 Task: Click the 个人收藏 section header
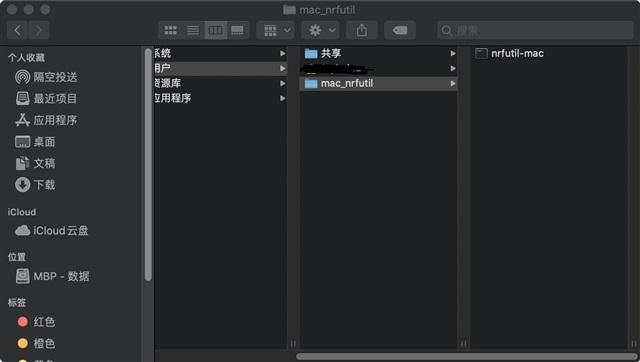coord(26,58)
